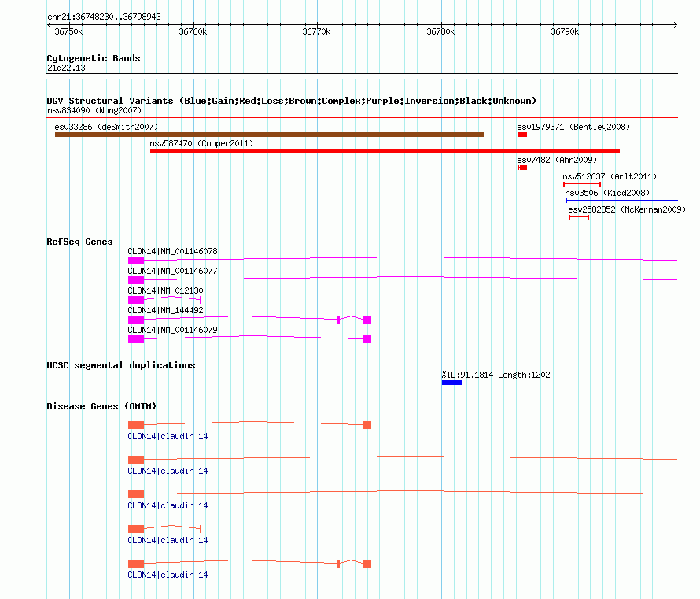Image resolution: width=700 pixels, height=599 pixels.
Task: Open the nsv3506 (Kidd2008) variant label
Action: click(608, 193)
